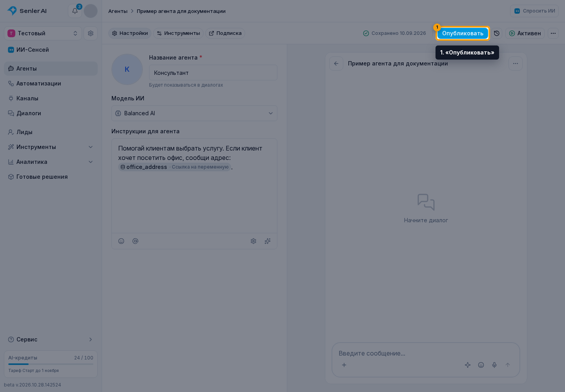Insert mention in instructions editor
This screenshot has height=392, width=565.
[x=135, y=241]
